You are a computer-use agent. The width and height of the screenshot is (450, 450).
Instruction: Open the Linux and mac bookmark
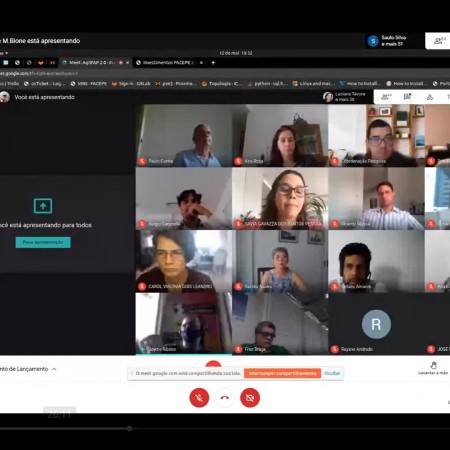click(x=313, y=84)
